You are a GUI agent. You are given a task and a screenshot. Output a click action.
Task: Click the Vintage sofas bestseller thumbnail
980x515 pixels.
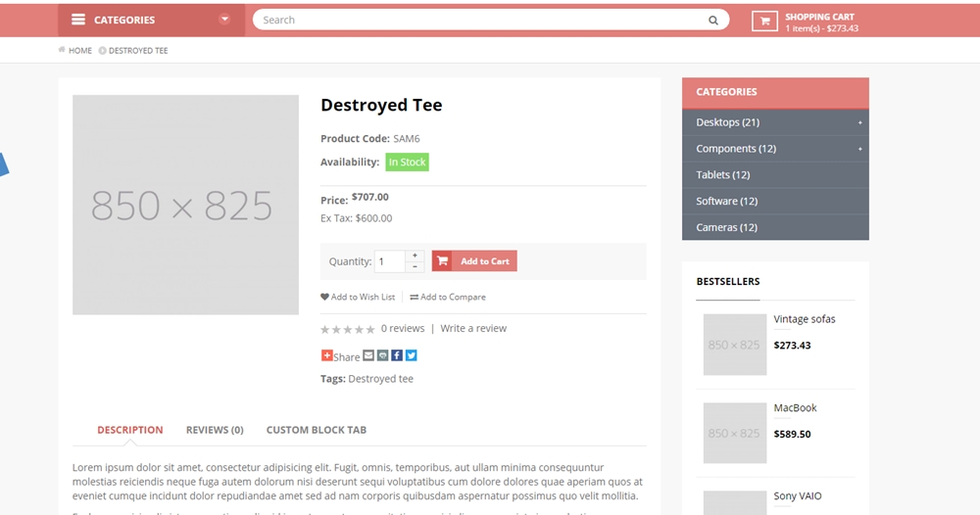coord(734,345)
